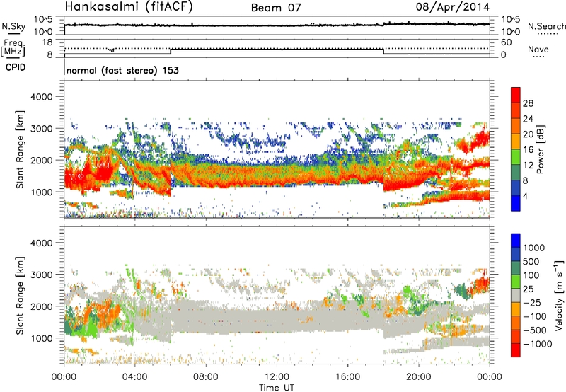
Task: Click the 4000 km tick on power panel
Action: pyautogui.click(x=41, y=97)
